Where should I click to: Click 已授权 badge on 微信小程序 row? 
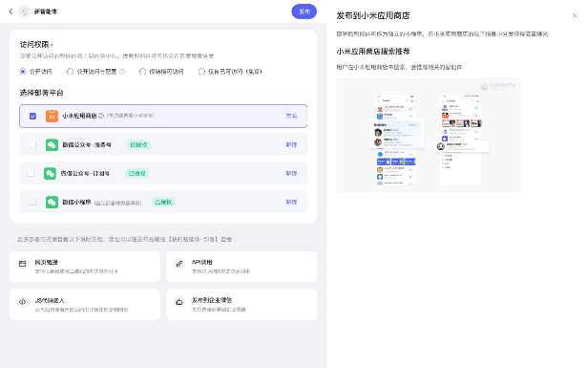click(163, 202)
